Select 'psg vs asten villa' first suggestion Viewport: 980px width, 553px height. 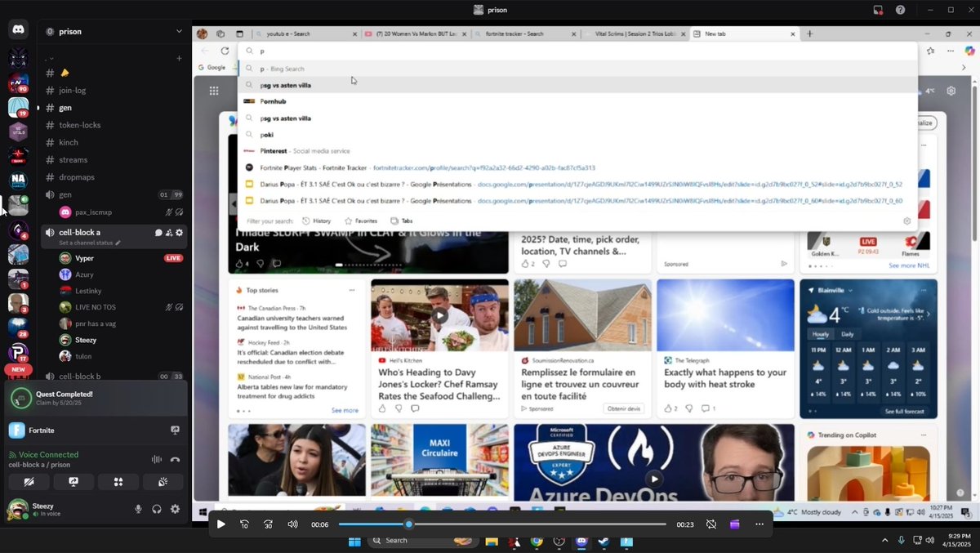tap(578, 85)
